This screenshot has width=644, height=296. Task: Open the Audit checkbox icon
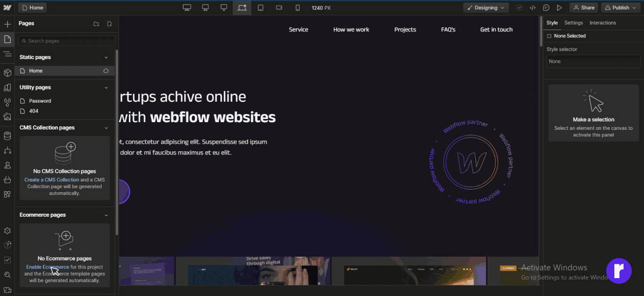7,260
